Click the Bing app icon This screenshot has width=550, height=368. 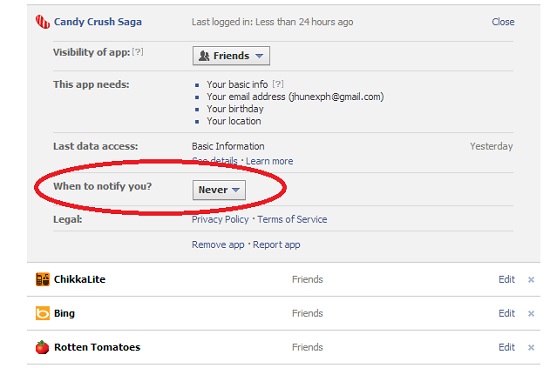coord(42,313)
